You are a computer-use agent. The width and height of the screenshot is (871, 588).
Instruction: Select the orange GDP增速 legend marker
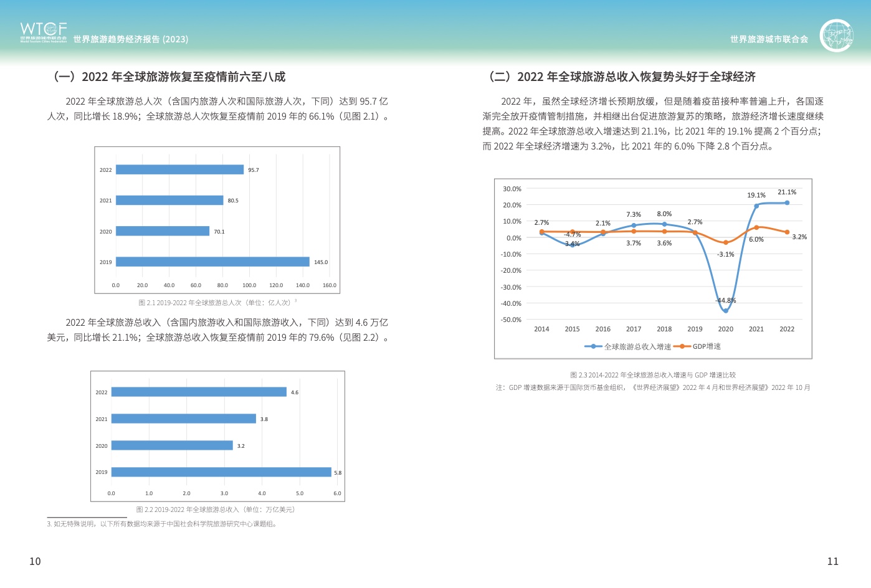[x=682, y=346]
